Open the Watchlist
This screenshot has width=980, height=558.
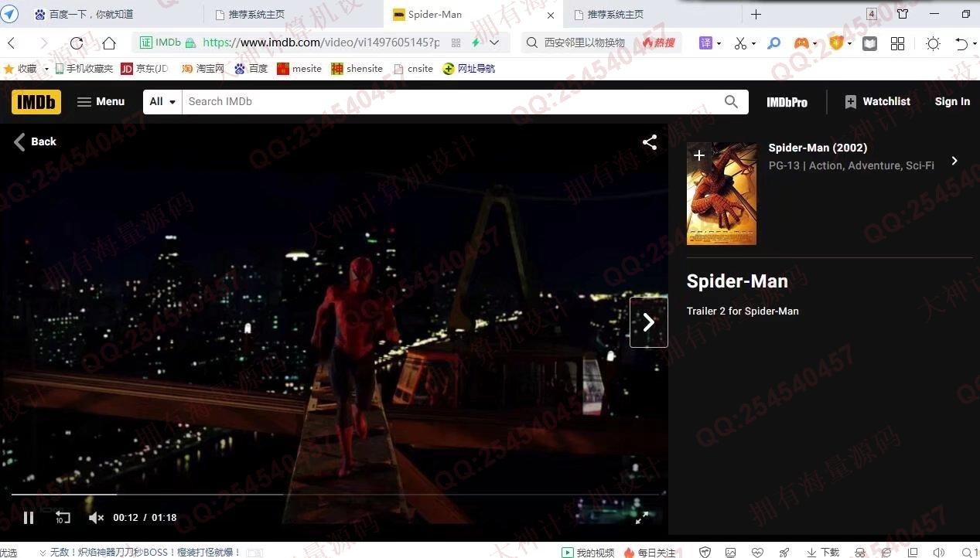point(877,101)
